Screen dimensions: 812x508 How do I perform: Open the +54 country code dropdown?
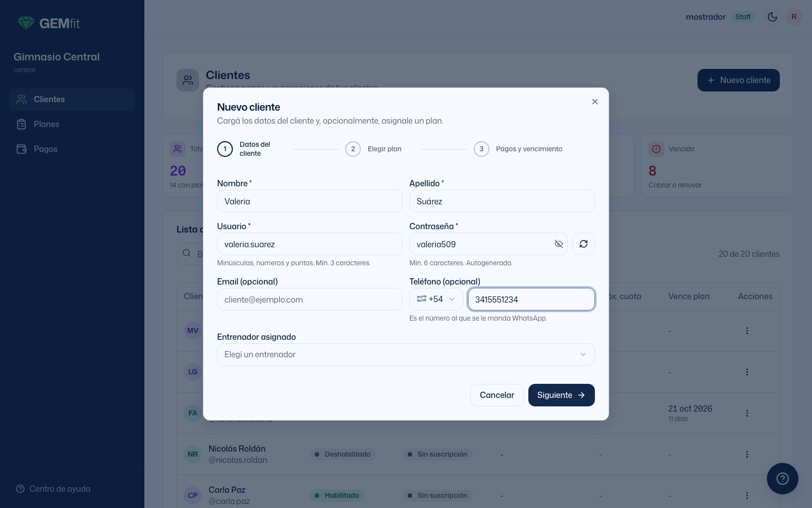click(436, 299)
